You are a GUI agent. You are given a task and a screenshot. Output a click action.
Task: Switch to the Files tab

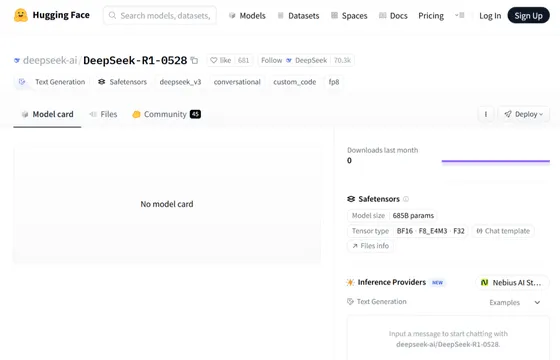[104, 114]
